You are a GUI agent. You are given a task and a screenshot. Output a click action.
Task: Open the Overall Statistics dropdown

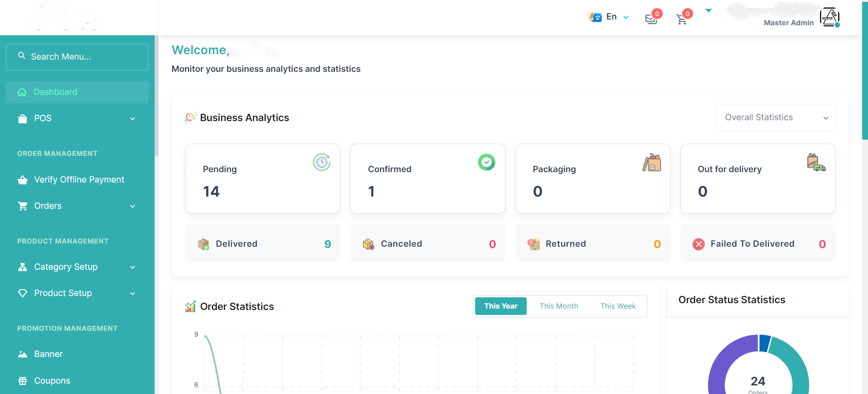776,117
